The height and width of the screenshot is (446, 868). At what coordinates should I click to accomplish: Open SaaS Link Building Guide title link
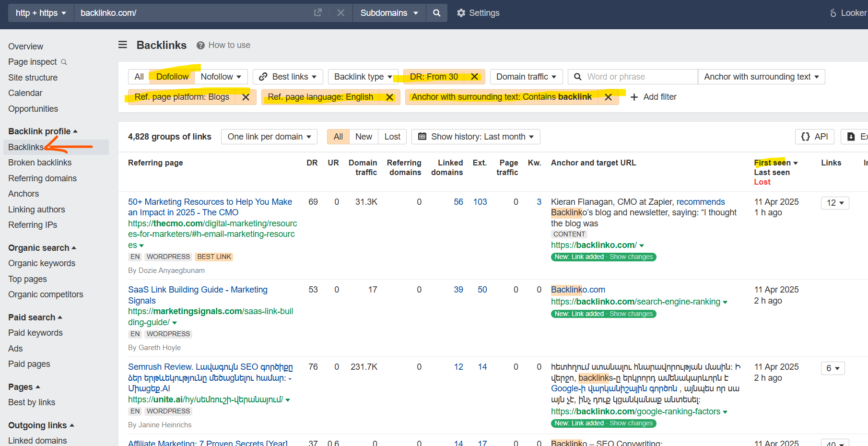198,295
